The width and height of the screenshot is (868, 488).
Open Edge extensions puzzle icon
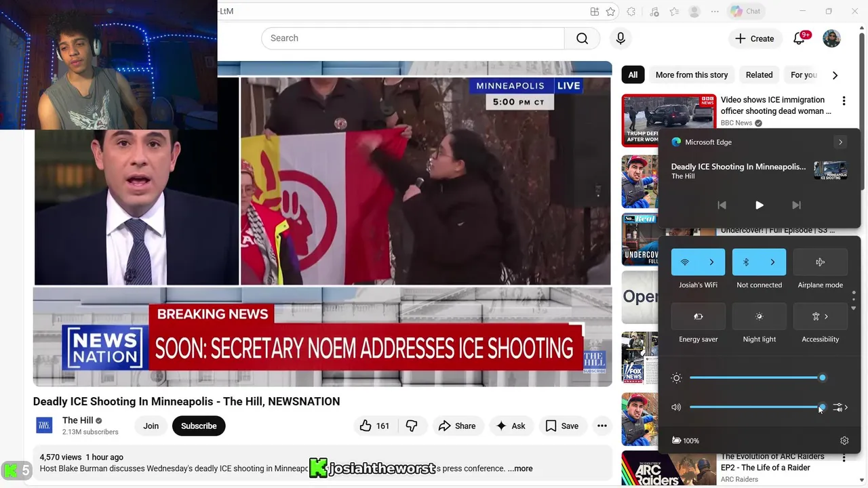631,12
